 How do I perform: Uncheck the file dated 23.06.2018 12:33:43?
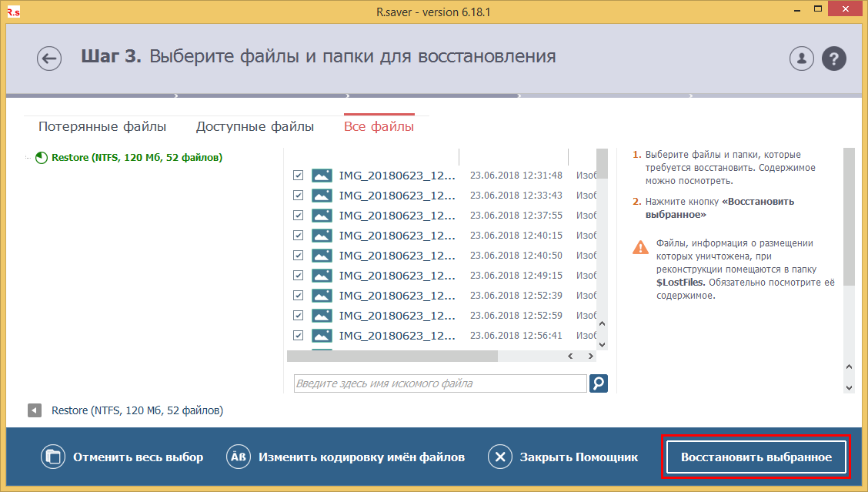[299, 196]
